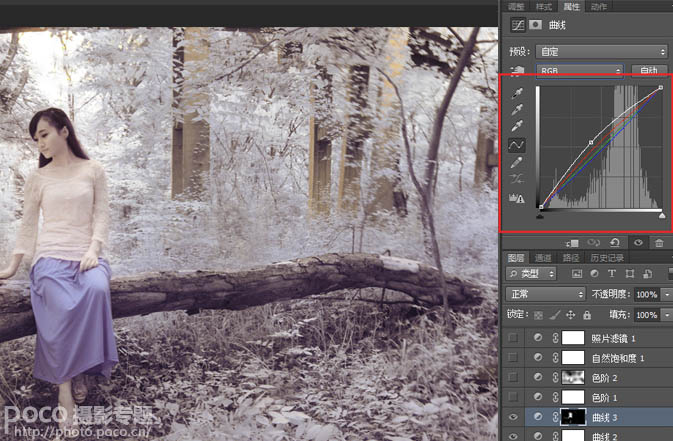Open the RGB channel dropdown
The width and height of the screenshot is (673, 441).
[579, 71]
